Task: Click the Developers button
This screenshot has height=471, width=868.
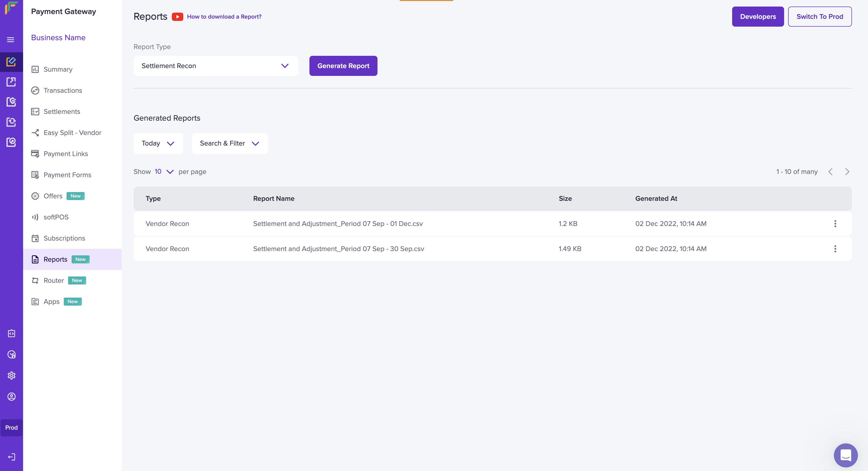Action: coord(757,17)
